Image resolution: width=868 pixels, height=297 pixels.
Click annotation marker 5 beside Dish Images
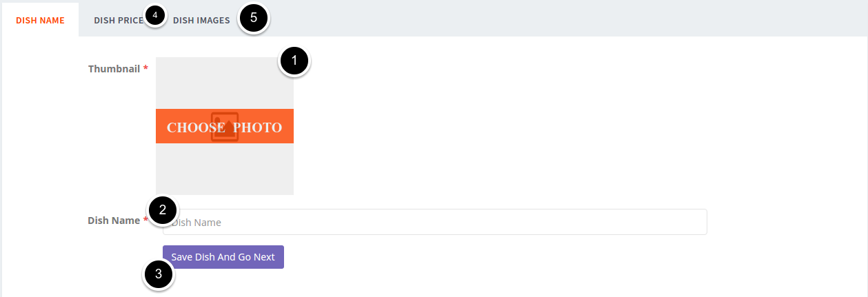tap(254, 18)
